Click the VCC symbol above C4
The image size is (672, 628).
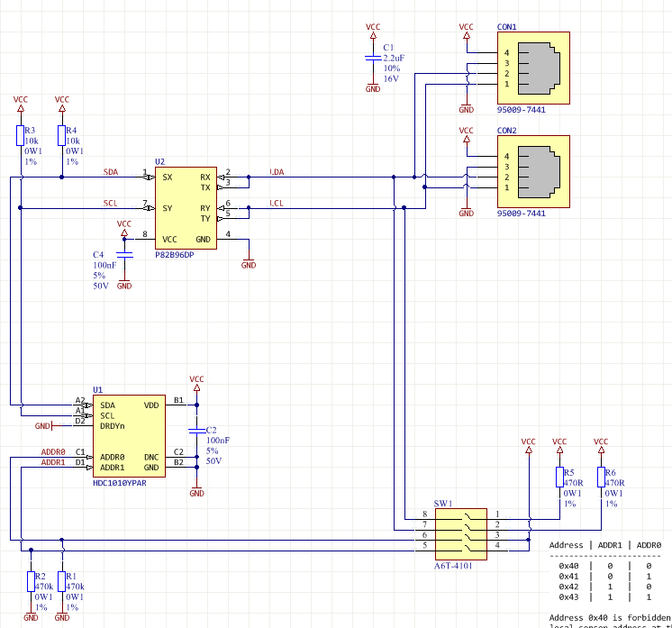click(124, 228)
